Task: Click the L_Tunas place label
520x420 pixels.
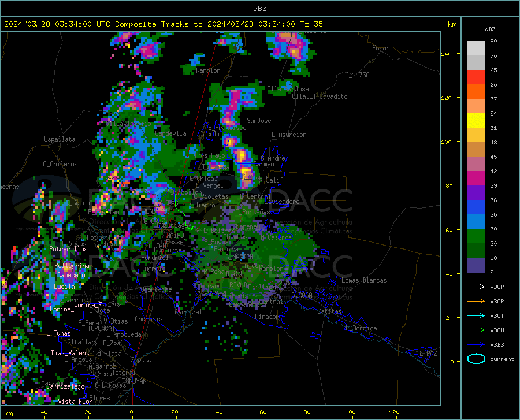Action: [x=58, y=333]
